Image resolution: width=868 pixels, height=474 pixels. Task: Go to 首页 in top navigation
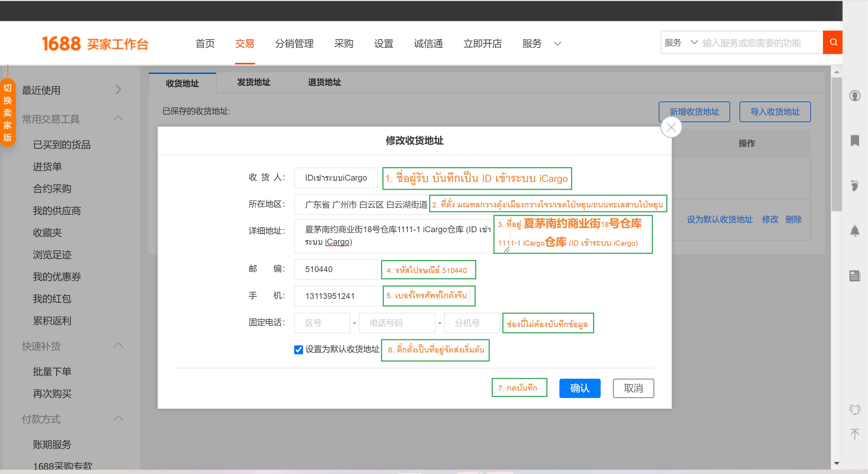coord(205,44)
